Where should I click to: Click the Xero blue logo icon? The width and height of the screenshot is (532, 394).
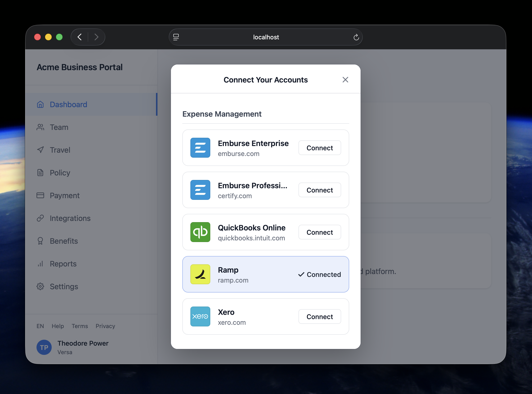200,316
